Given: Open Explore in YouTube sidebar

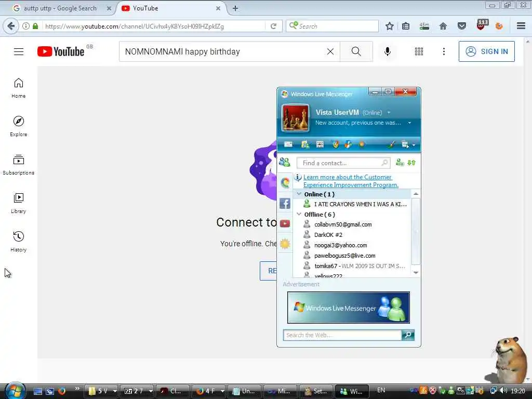Looking at the screenshot, I should coord(19,126).
